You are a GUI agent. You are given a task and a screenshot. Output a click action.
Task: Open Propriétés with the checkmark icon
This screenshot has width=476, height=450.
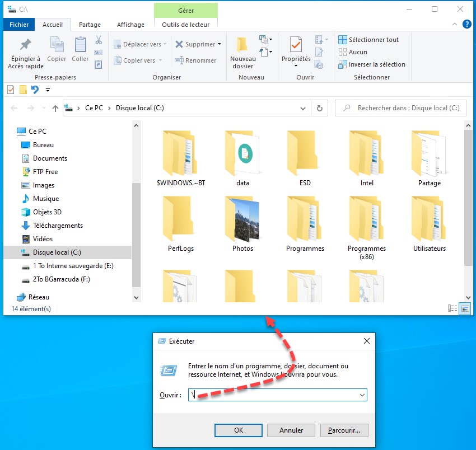click(x=296, y=45)
